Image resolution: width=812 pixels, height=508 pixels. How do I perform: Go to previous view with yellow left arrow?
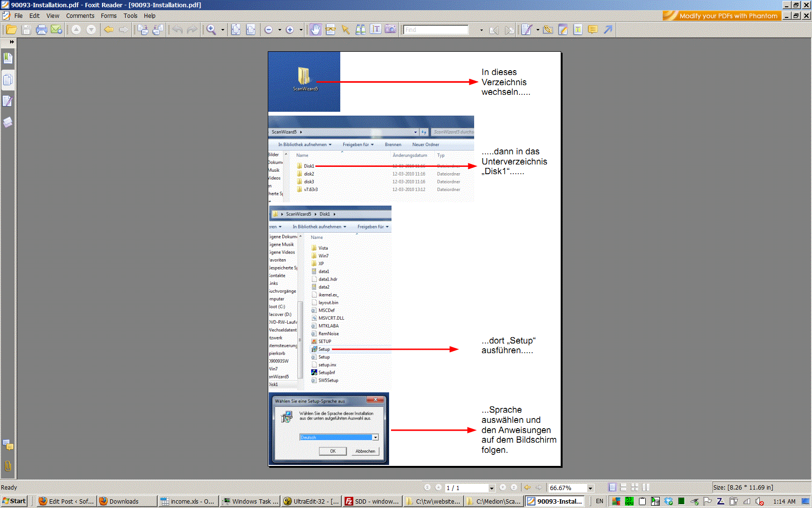coord(109,30)
